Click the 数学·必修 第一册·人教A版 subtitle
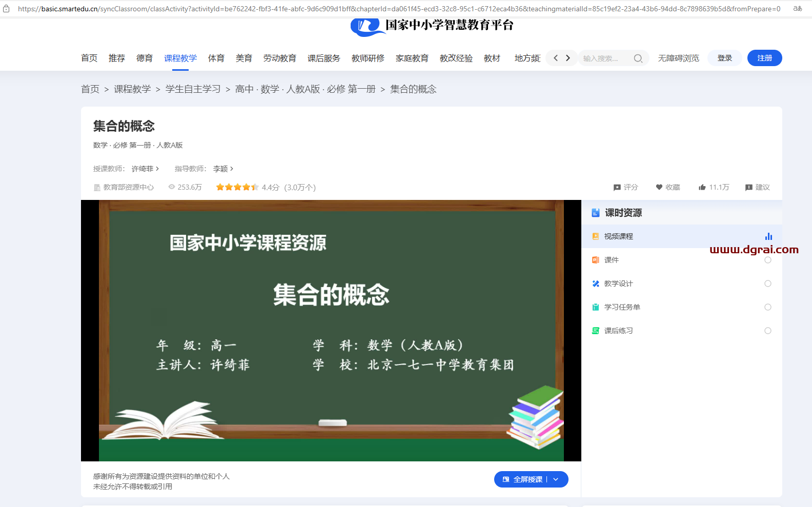812x507 pixels. click(138, 145)
